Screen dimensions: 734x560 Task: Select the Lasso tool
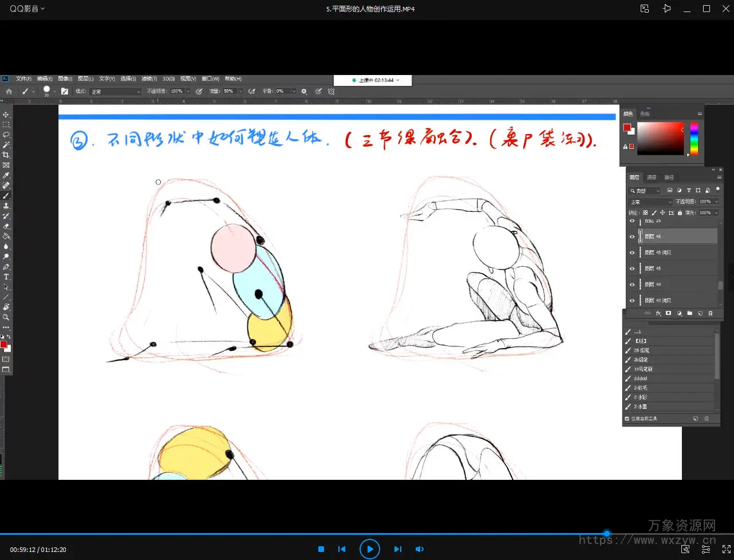pos(6,135)
